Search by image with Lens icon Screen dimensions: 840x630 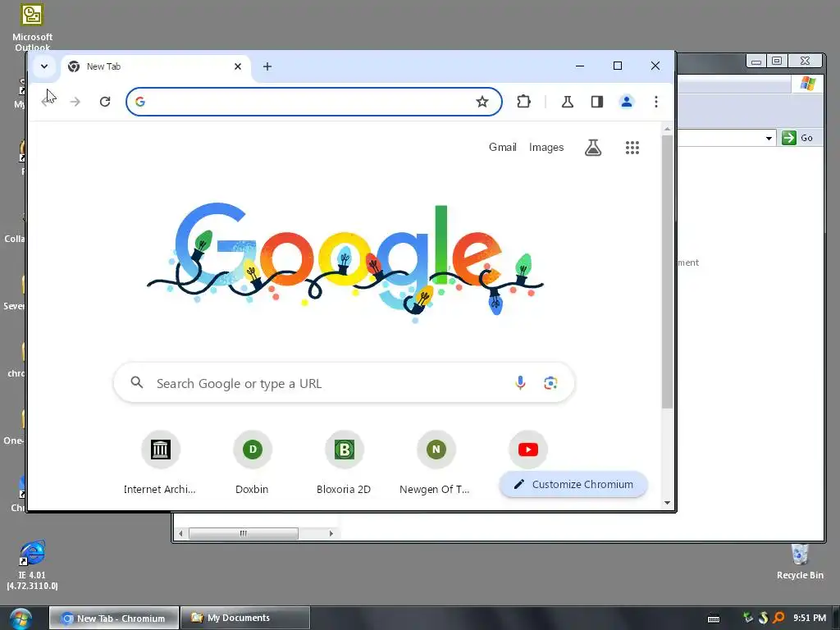point(550,382)
